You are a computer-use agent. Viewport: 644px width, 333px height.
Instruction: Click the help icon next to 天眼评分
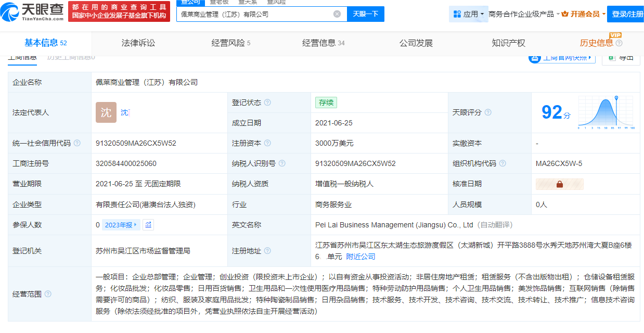tap(488, 112)
